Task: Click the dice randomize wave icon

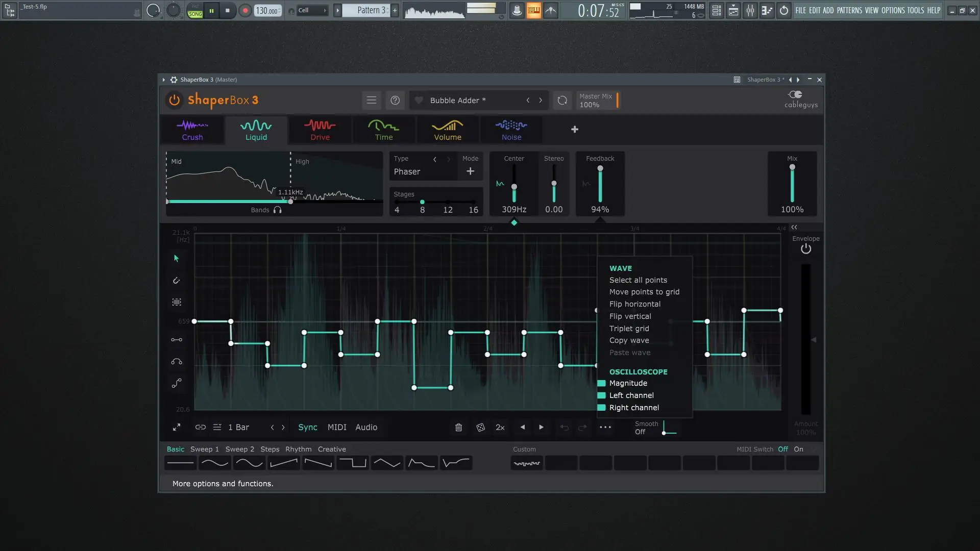Action: tap(480, 428)
